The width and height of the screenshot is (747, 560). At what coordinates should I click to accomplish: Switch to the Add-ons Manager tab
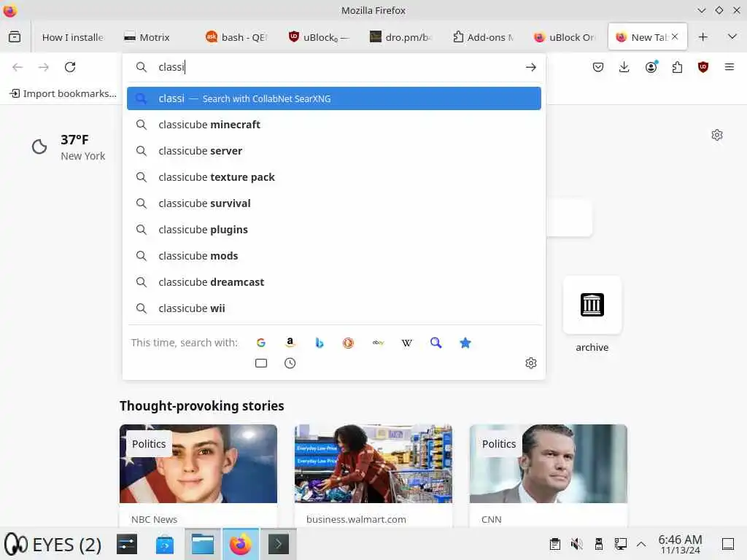[482, 37]
